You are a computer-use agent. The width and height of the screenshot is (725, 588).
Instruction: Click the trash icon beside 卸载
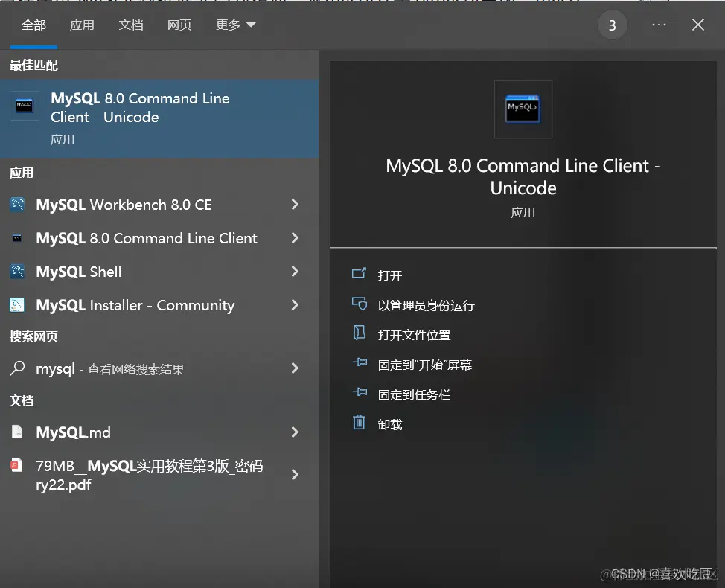360,422
